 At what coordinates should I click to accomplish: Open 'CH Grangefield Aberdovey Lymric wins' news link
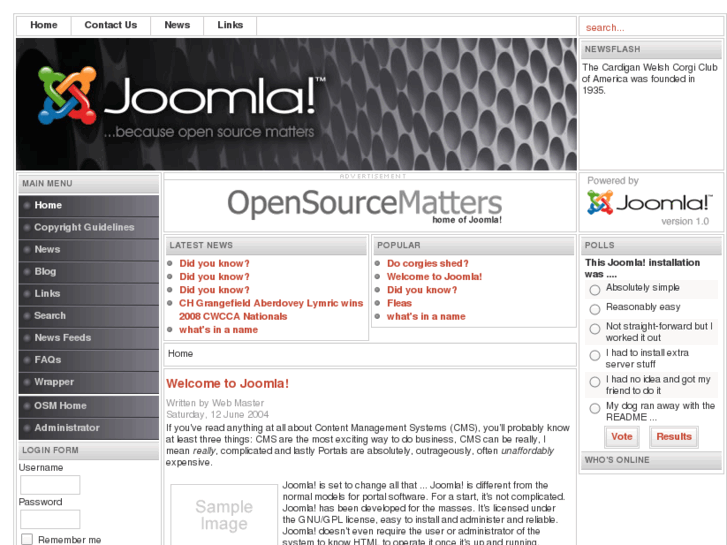click(x=271, y=310)
